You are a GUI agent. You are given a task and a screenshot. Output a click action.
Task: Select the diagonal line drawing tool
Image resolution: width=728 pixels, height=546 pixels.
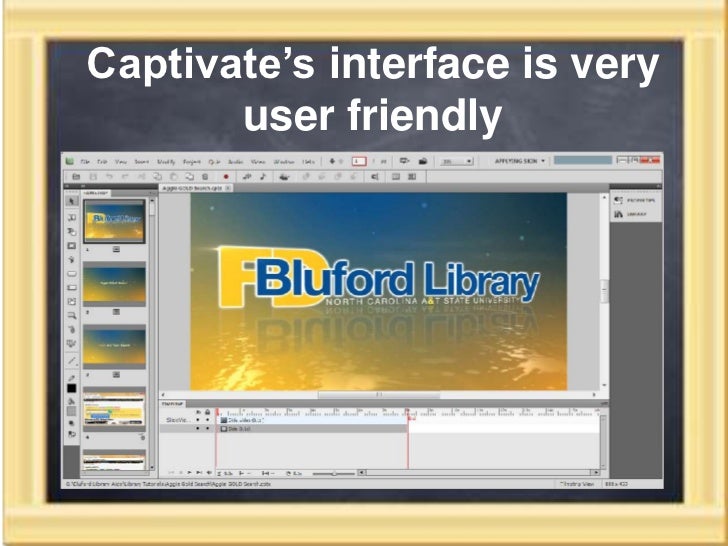[x=72, y=360]
